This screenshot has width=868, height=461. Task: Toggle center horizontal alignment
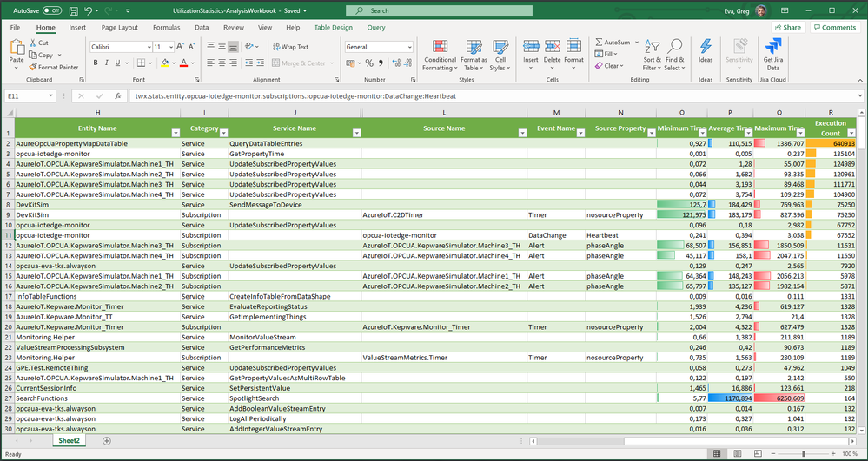[222, 63]
